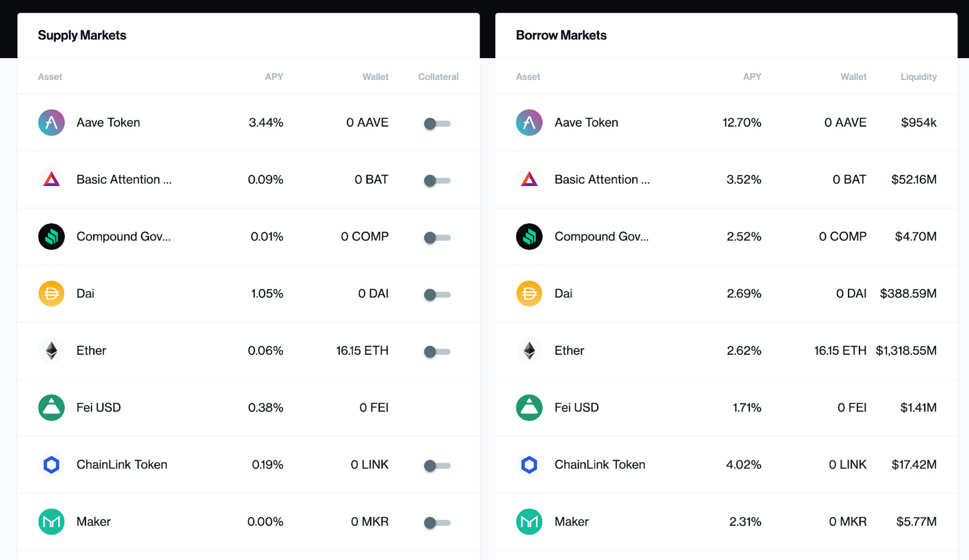Select the Basic Attention Token icon in Supply Markets
Viewport: 969px width, 560px height.
(51, 179)
